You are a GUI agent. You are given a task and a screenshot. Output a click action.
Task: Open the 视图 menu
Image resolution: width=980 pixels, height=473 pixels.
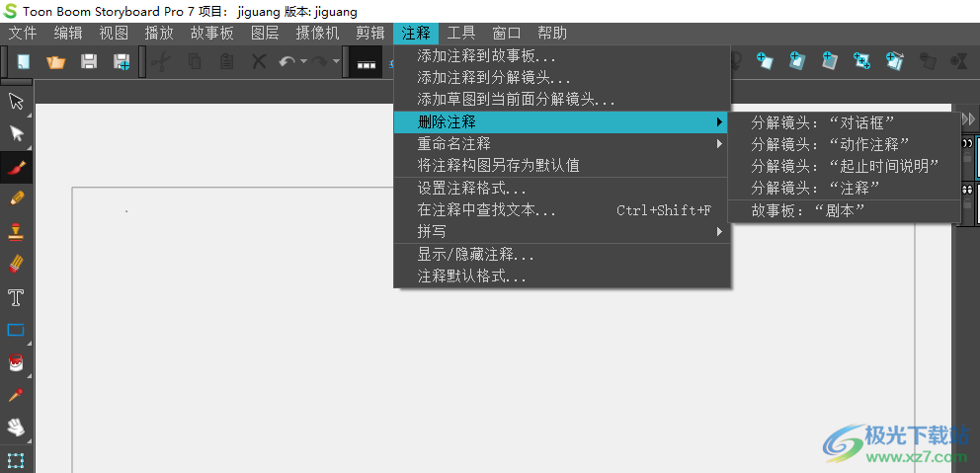coord(114,34)
